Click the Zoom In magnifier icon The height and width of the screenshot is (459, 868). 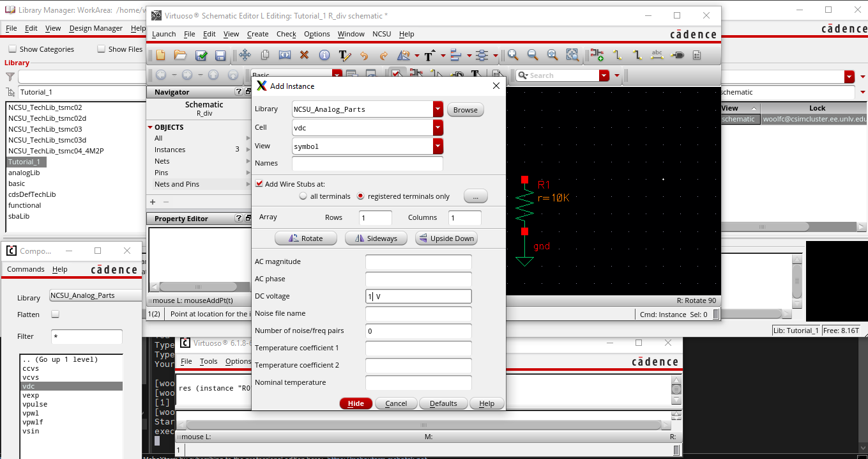pyautogui.click(x=513, y=56)
